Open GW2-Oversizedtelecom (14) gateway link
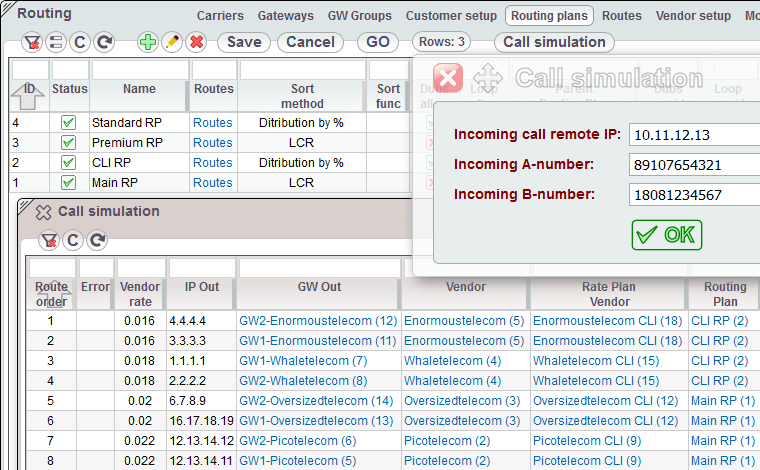The image size is (760, 470). pyautogui.click(x=316, y=401)
